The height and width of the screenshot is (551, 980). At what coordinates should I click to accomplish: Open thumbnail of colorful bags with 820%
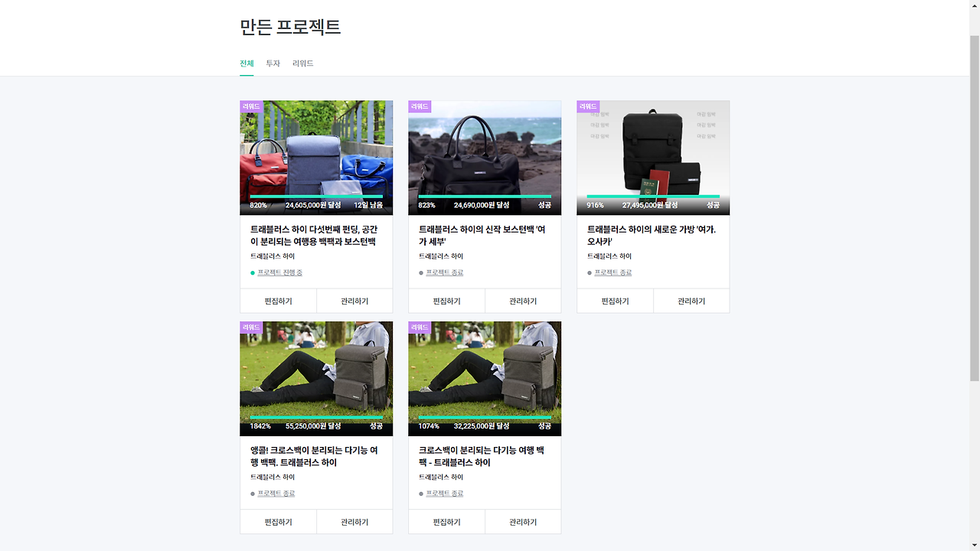(x=316, y=158)
